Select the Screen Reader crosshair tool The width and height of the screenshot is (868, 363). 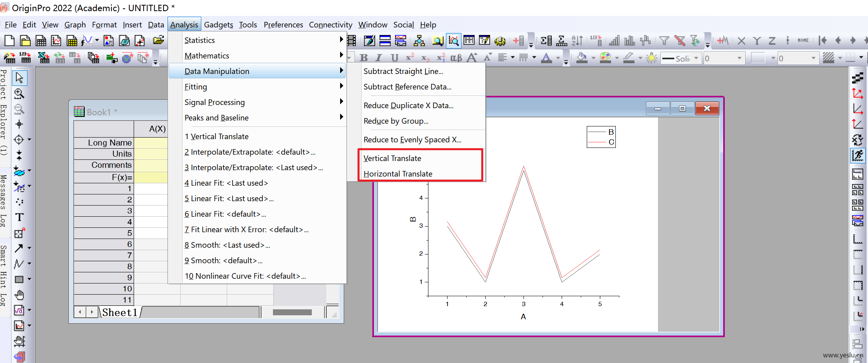(19, 124)
